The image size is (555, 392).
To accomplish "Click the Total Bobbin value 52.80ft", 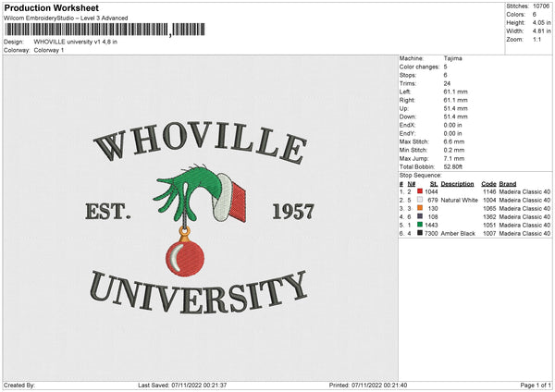I will click(453, 166).
